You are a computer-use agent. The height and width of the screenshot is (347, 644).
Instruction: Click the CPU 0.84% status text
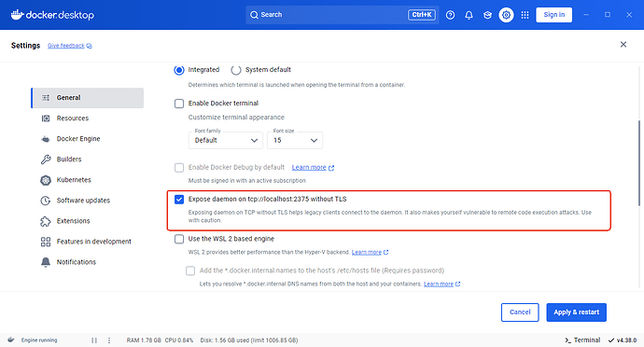pos(179,340)
